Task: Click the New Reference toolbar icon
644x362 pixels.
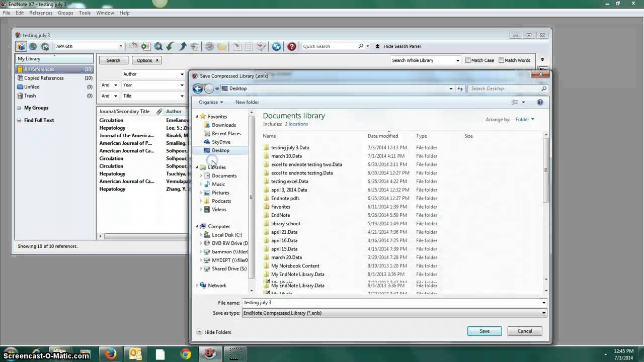Action: pyautogui.click(x=145, y=46)
